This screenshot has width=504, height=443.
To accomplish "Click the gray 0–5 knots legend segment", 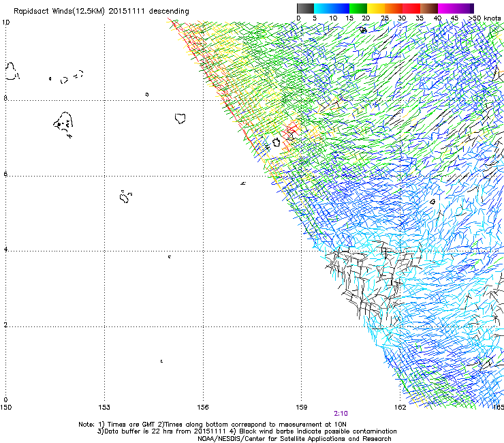I will [x=305, y=8].
